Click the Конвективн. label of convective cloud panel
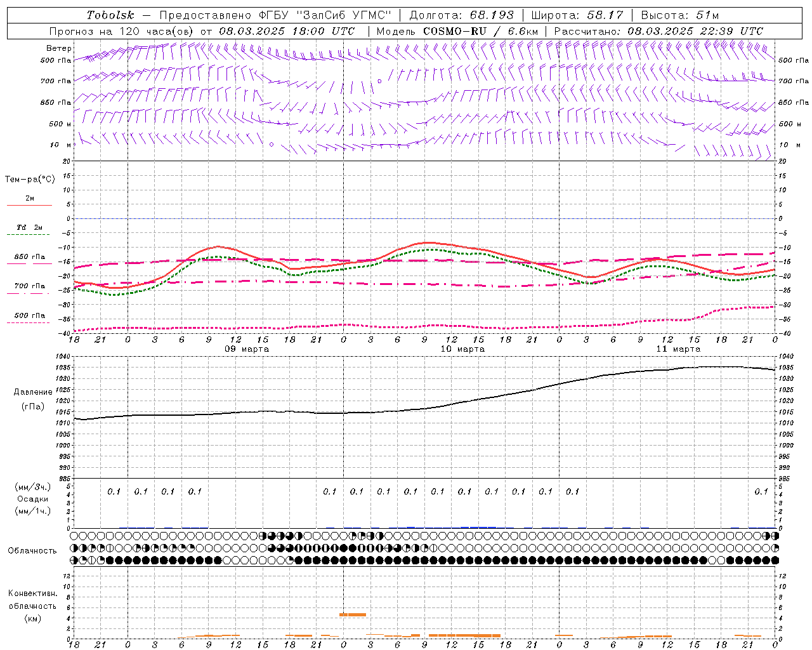 32,594
